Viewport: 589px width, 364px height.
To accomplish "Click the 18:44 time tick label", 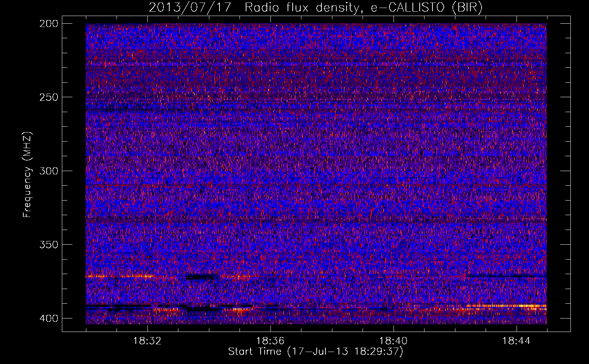I will tap(517, 341).
